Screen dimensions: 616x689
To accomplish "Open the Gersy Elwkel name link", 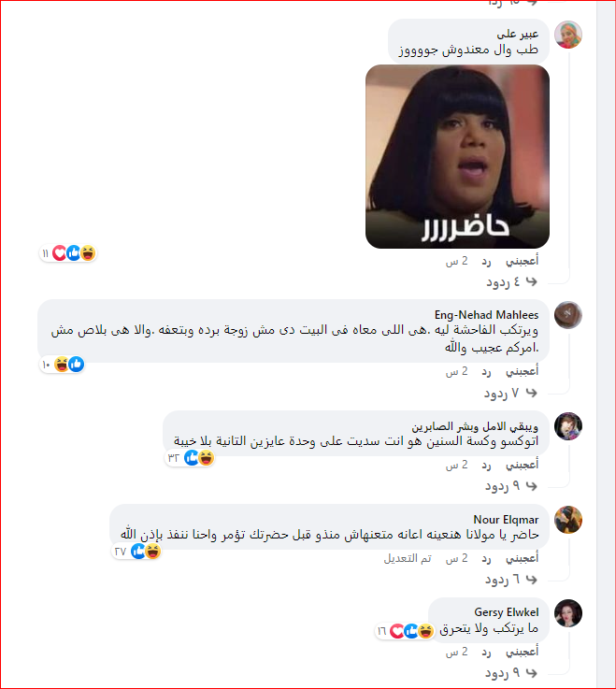I will point(506,612).
